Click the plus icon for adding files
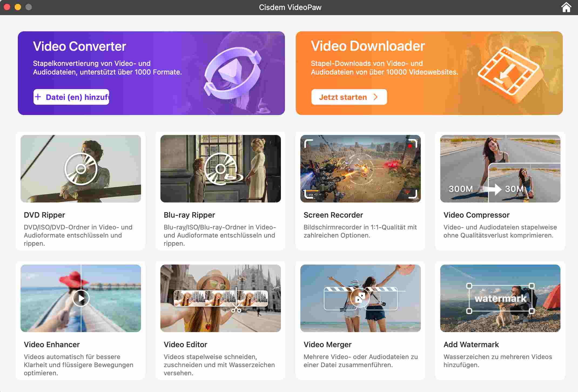Viewport: 578px width, 392px height. coord(38,97)
